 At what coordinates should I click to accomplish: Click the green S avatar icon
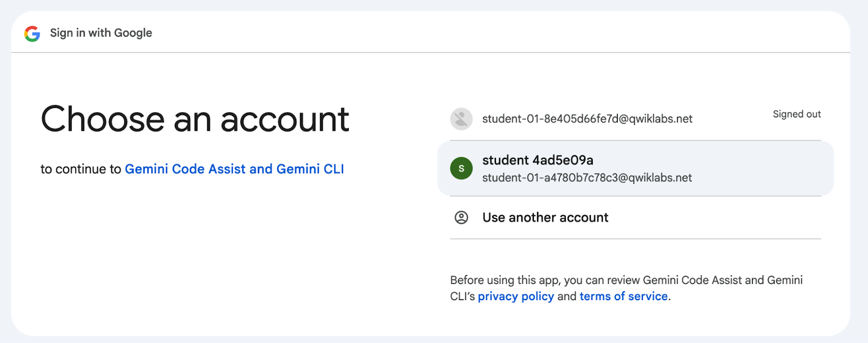tap(461, 168)
